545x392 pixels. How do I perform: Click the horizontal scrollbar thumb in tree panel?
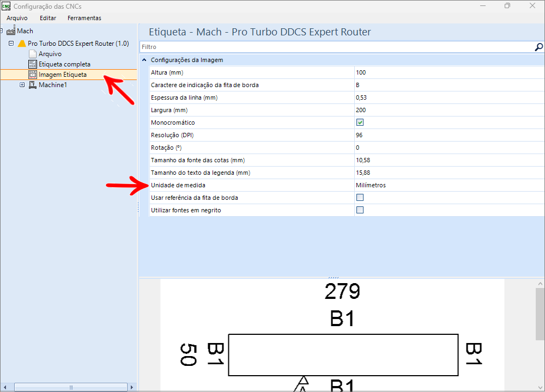pyautogui.click(x=71, y=387)
